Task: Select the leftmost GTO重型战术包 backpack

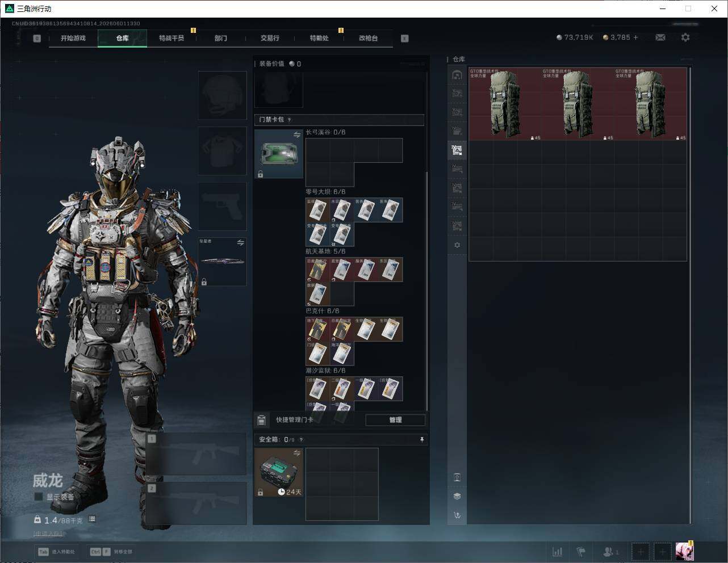Action: point(505,104)
